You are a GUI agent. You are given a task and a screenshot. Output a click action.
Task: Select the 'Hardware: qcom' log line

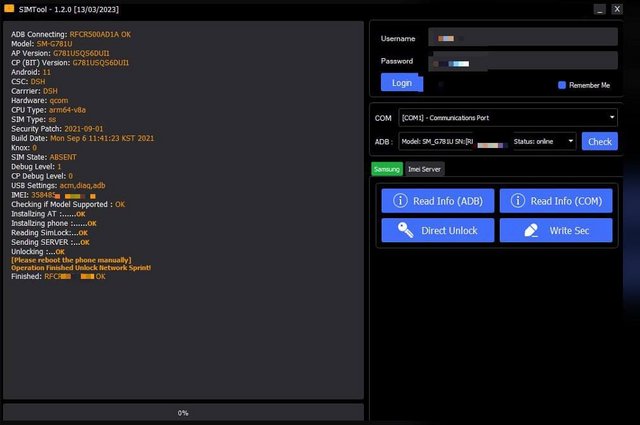40,100
